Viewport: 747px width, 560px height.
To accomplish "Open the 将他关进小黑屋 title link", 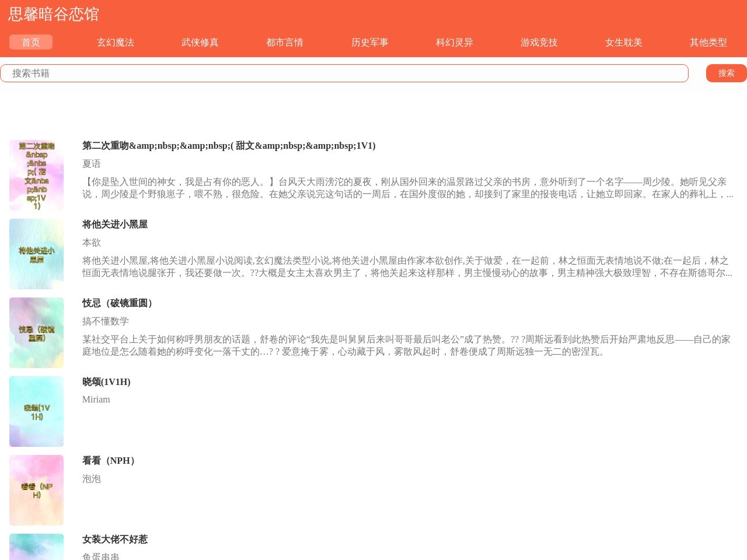I will click(x=115, y=225).
